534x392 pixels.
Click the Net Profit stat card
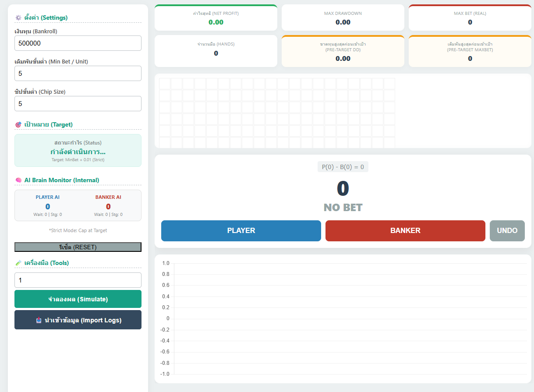click(216, 18)
